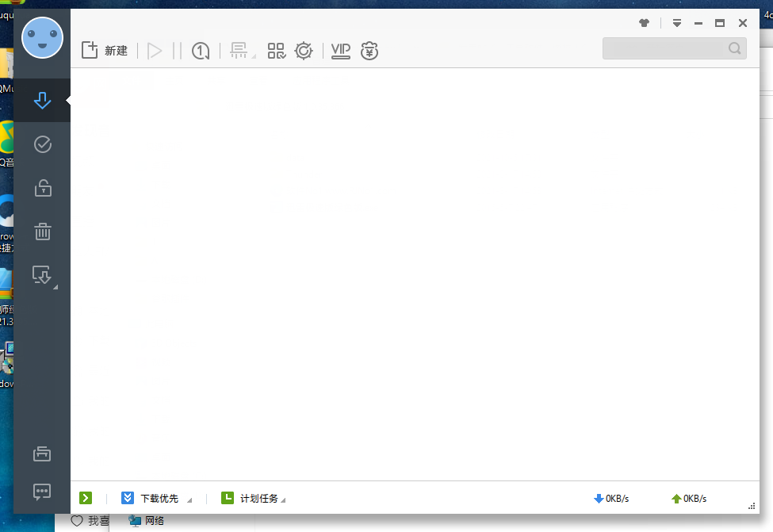Click the resize grip at window corner
The height and width of the screenshot is (532, 773).
point(752,506)
